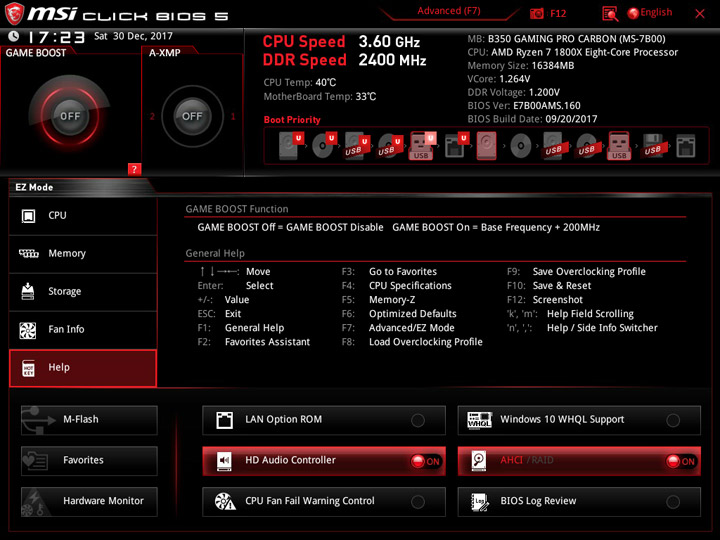
Task: Click the clock icon beside the time
Action: pos(14,36)
